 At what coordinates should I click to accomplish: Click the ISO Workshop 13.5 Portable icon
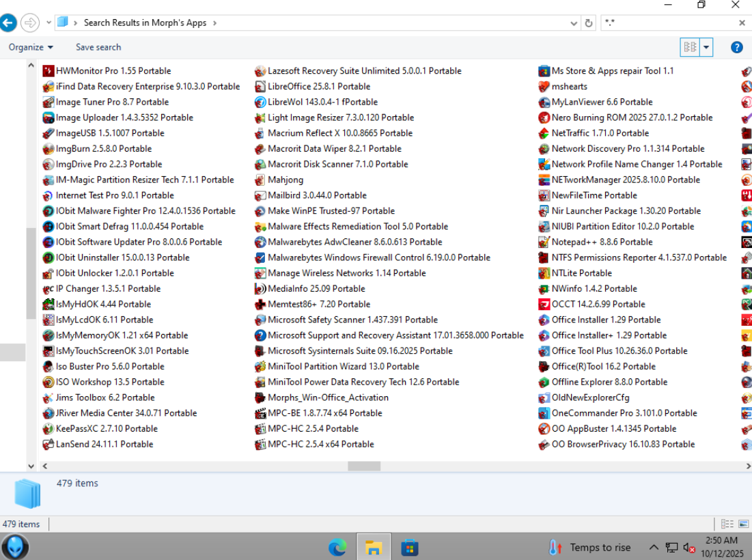coord(48,382)
